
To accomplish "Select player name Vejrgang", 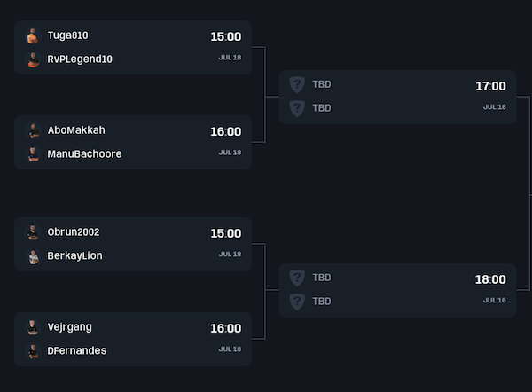I will pyautogui.click(x=70, y=327).
